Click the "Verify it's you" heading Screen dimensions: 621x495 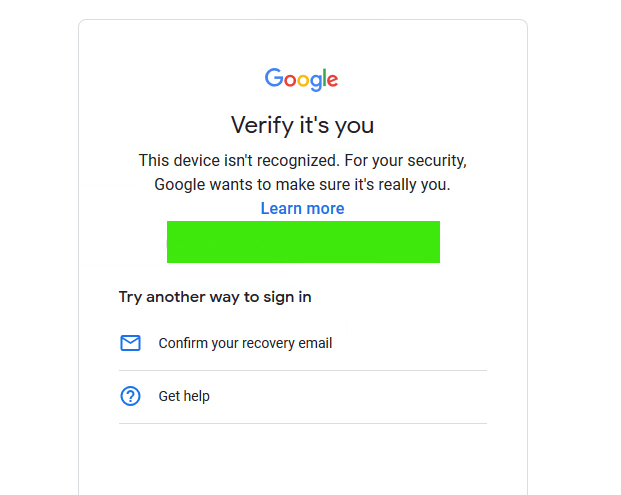302,125
